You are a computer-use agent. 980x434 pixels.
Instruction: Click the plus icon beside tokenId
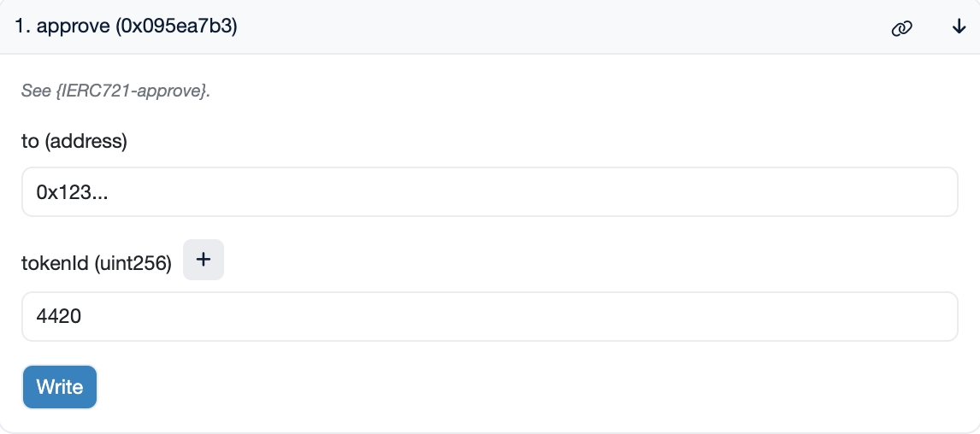(204, 260)
